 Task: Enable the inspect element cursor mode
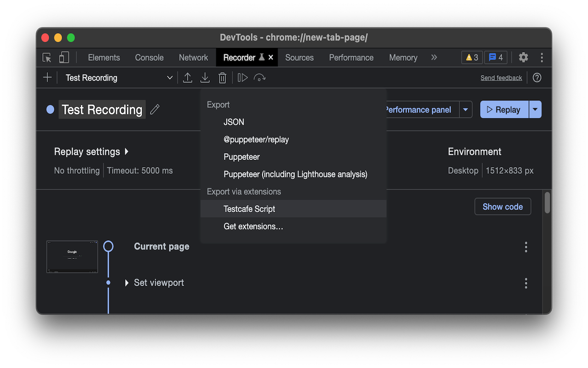[x=46, y=57]
